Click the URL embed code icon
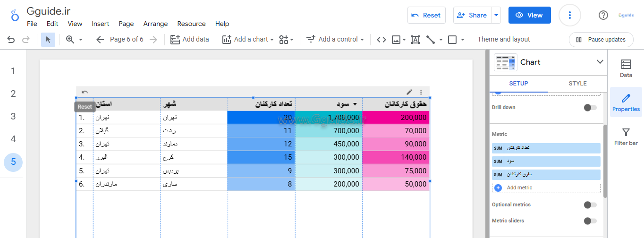Screen dimensions: 644x238 381,40
